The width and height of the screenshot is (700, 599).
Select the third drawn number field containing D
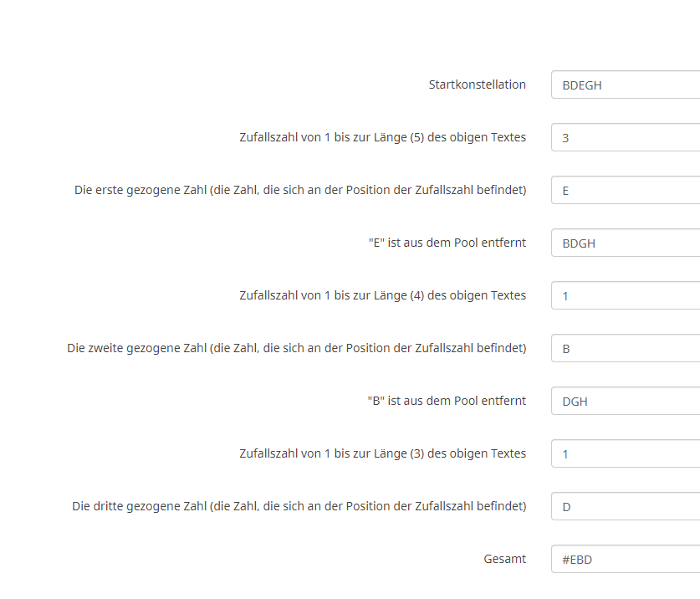pyautogui.click(x=625, y=507)
